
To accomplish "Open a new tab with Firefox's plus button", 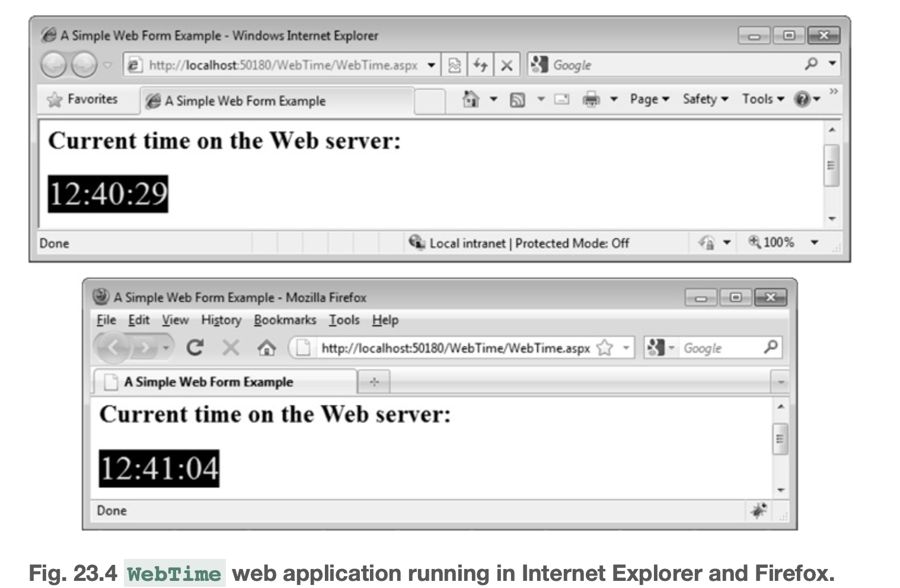I will [374, 382].
